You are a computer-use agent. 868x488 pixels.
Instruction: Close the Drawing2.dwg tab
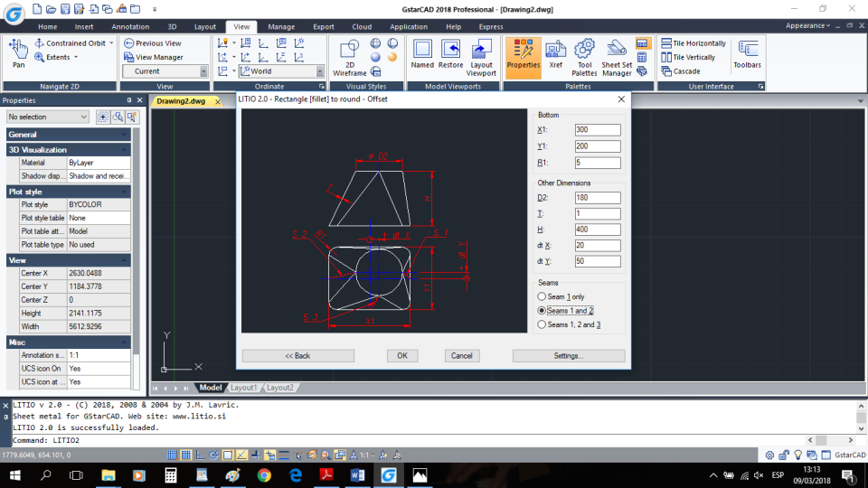[218, 101]
